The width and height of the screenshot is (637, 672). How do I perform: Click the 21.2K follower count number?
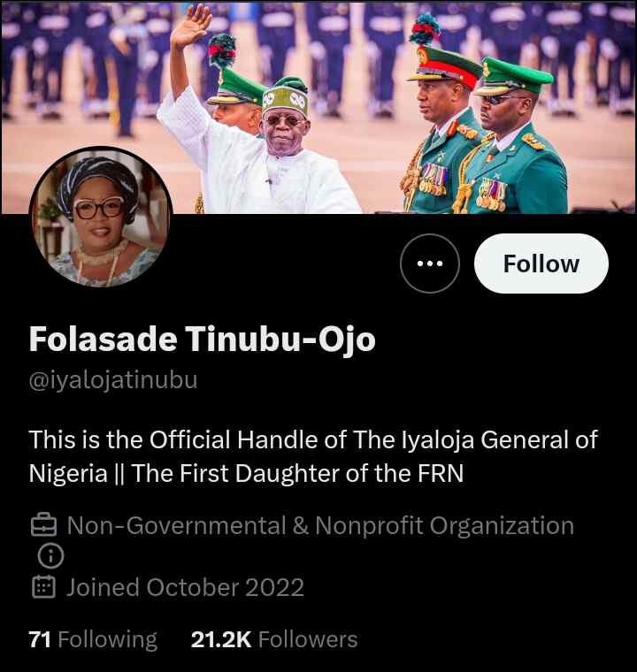(221, 639)
